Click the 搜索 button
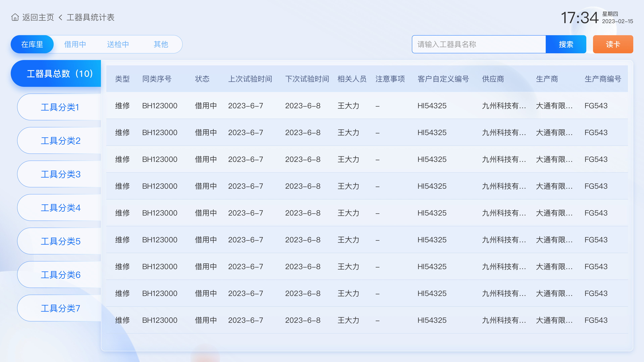This screenshot has height=362, width=644. [566, 44]
